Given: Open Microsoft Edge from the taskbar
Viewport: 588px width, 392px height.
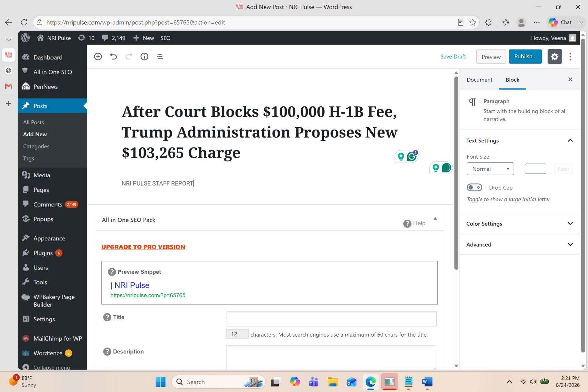Looking at the screenshot, I should tap(371, 382).
